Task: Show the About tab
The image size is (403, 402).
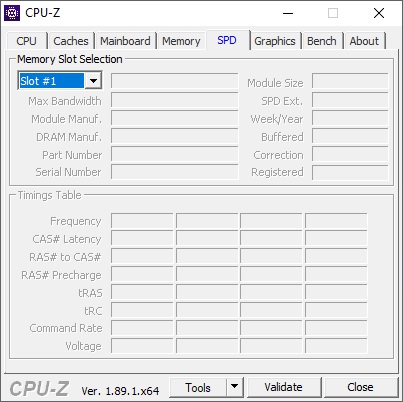Action: coord(364,41)
